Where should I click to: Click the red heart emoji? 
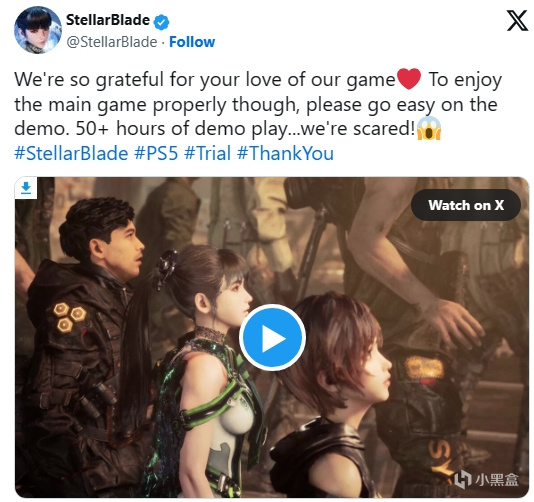409,79
